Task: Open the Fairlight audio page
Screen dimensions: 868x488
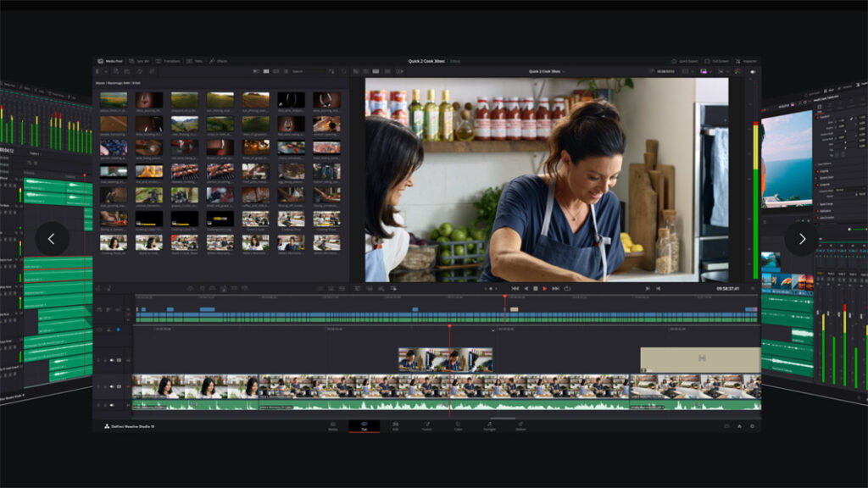Action: coord(489,426)
